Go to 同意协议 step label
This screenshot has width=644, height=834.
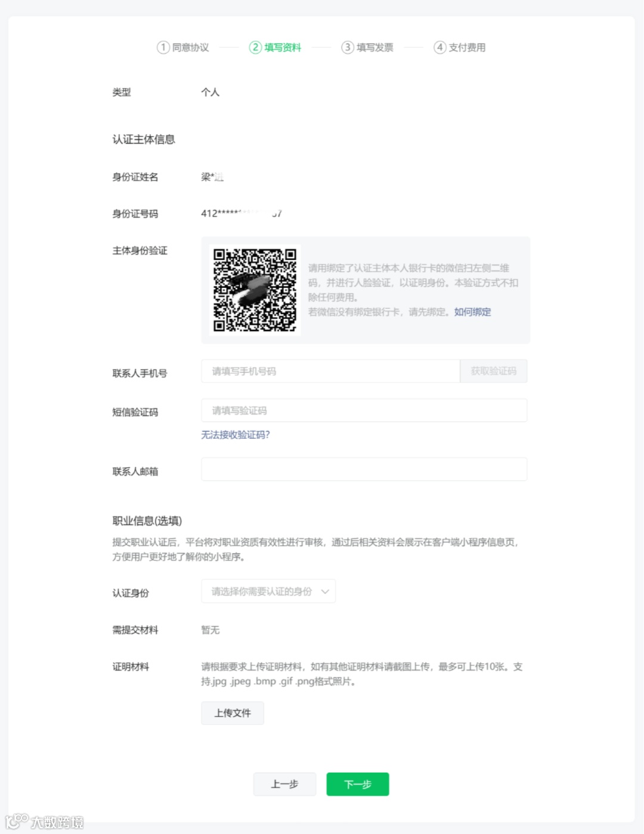(191, 47)
